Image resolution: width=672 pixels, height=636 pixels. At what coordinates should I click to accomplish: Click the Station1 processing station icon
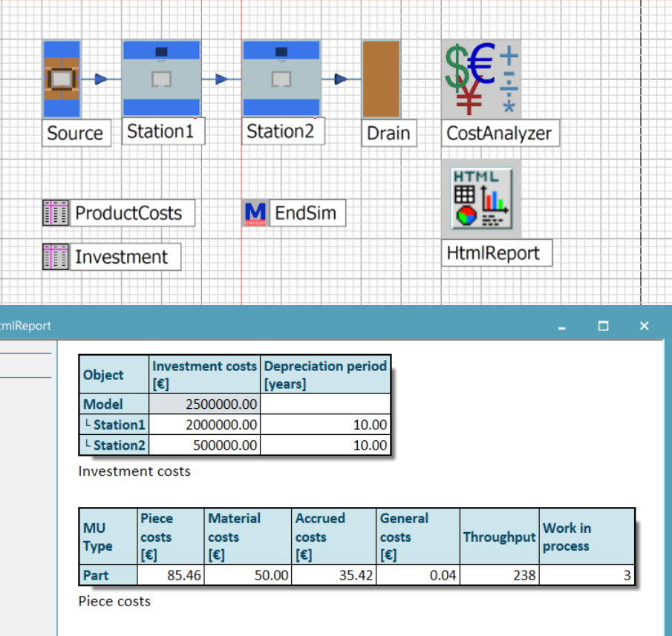[161, 79]
